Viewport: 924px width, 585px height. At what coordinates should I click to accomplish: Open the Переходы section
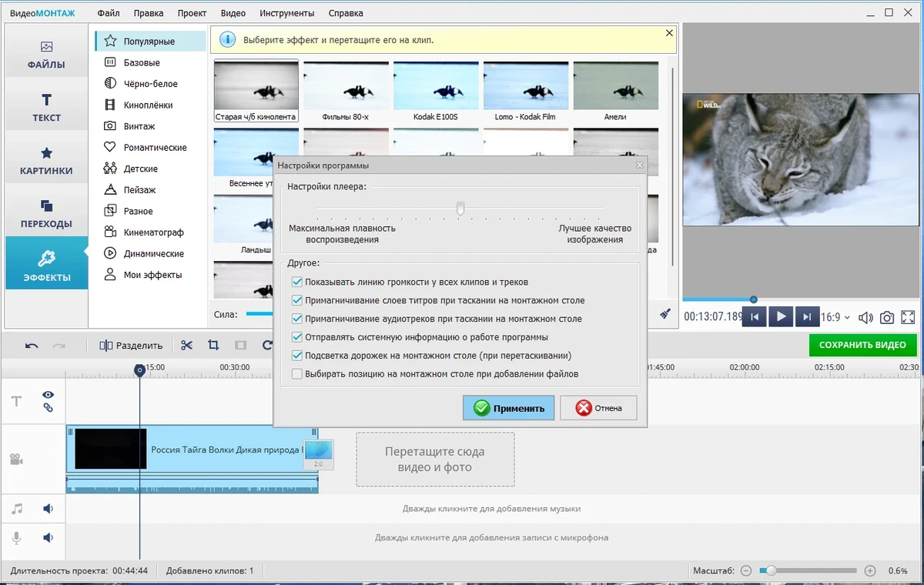47,214
